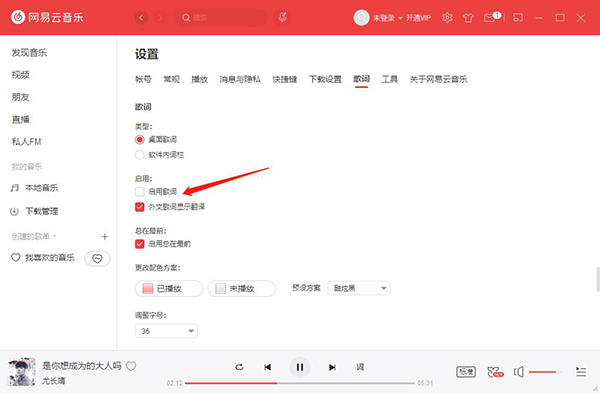This screenshot has width=600, height=393.
Task: Change the 未播放 color swatch
Action: click(241, 289)
